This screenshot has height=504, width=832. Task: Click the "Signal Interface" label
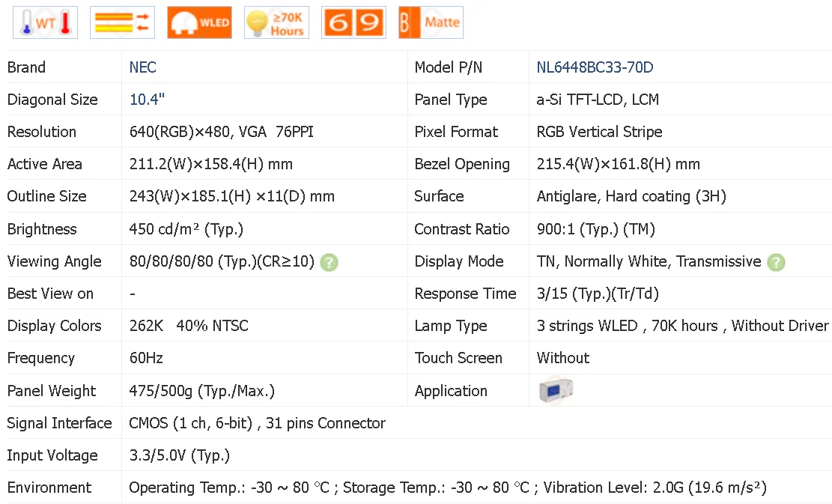pos(59,423)
